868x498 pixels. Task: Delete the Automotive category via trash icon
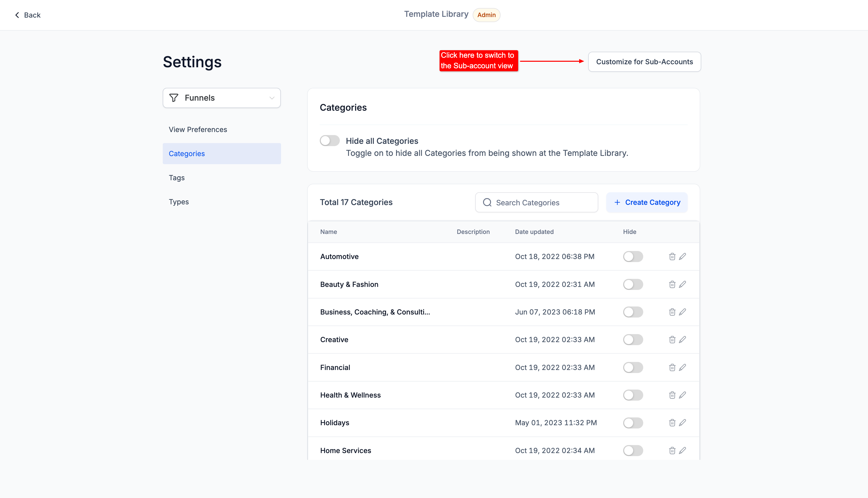pos(672,257)
